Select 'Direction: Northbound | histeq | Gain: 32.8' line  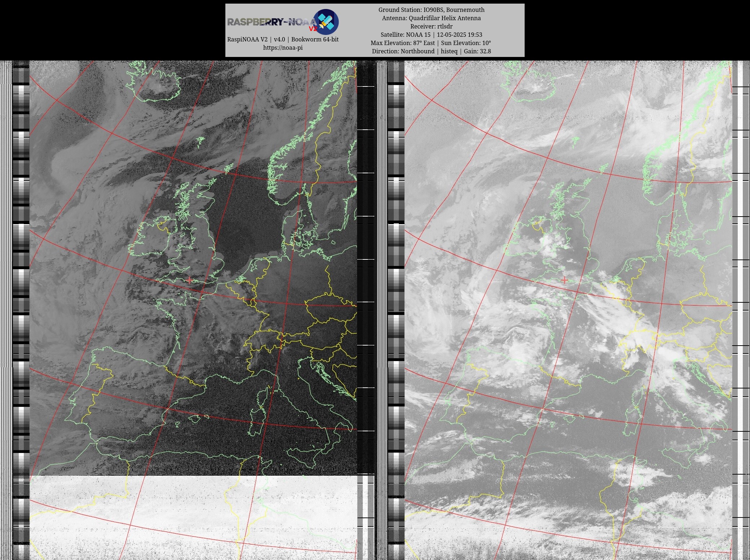tap(431, 51)
